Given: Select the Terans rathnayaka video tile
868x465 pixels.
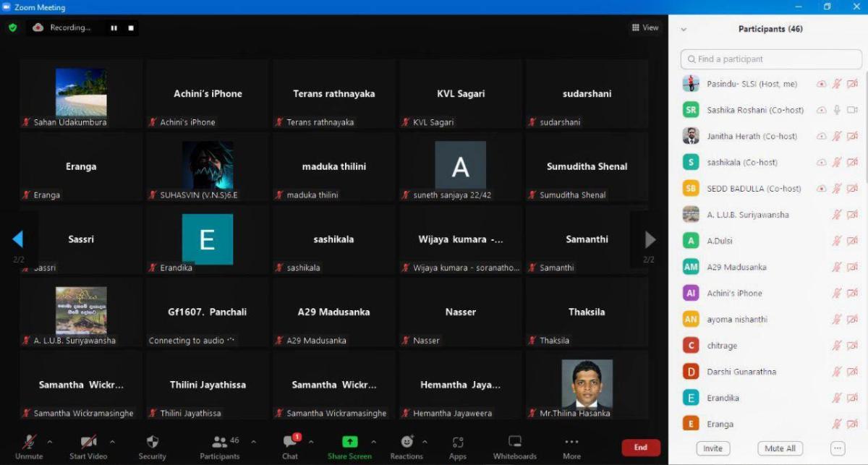Looking at the screenshot, I should 333,94.
